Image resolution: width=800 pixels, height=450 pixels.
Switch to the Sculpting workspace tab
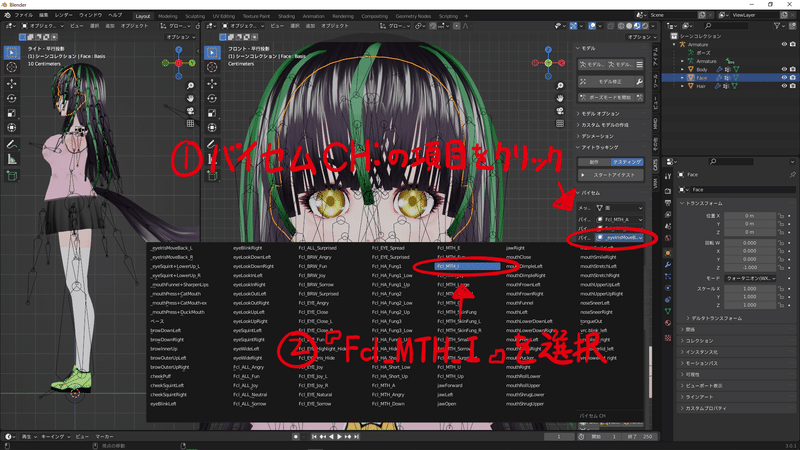tap(195, 16)
